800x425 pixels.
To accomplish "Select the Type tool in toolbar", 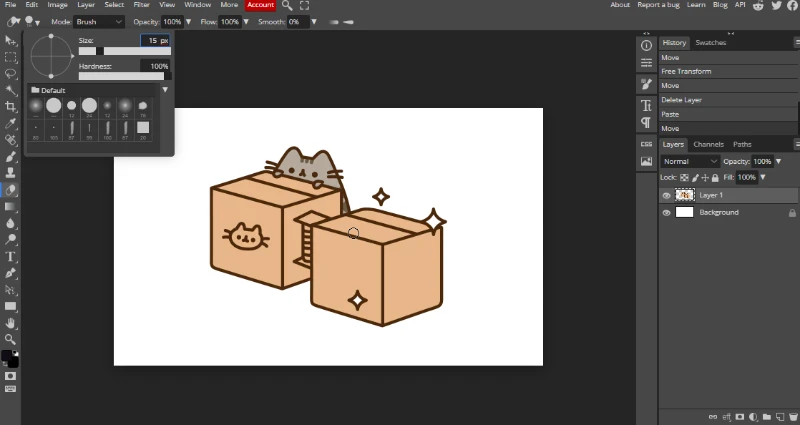I will point(11,256).
